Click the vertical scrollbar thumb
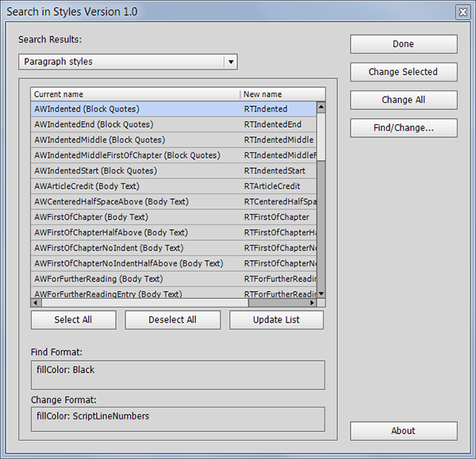Viewport: 476px width, 459px height. click(321, 136)
